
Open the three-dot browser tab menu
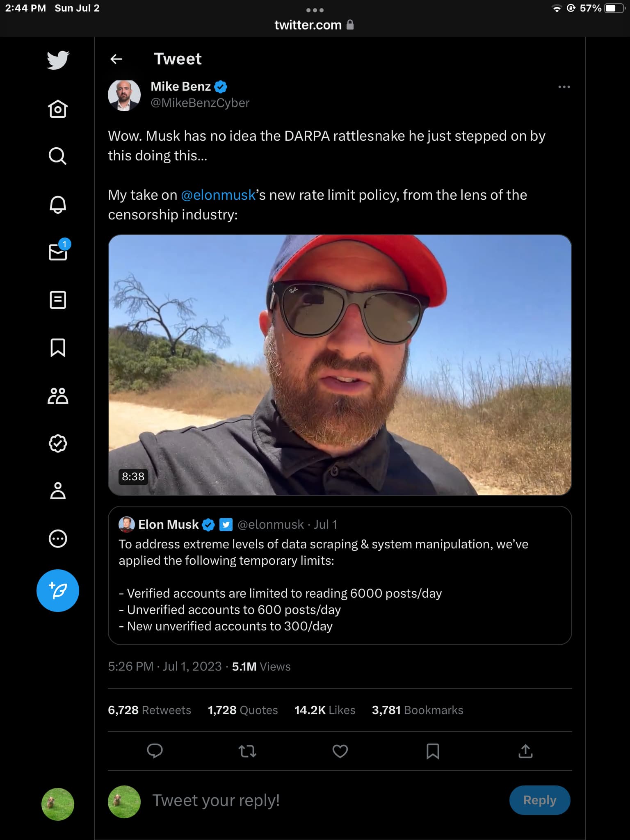pyautogui.click(x=315, y=10)
